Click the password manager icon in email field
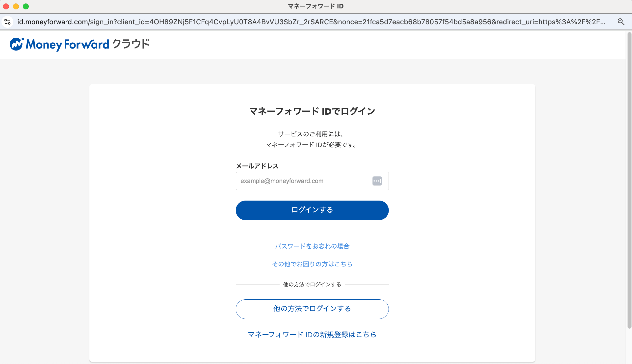The image size is (632, 364). pos(377,181)
